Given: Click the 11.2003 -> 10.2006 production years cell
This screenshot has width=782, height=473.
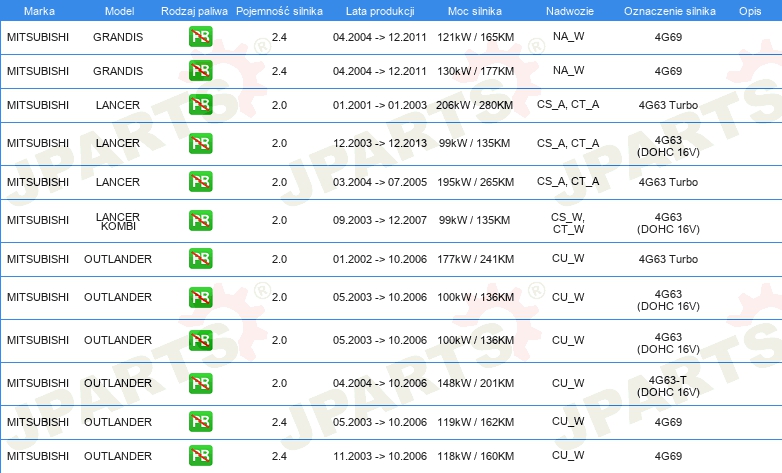Looking at the screenshot, I should pos(380,456).
